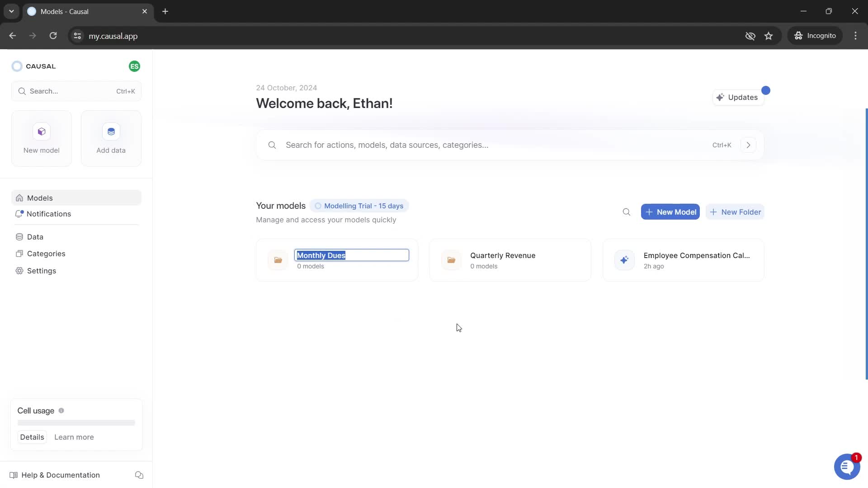Image resolution: width=868 pixels, height=488 pixels.
Task: Click the Cell usage Details toggle
Action: (32, 437)
